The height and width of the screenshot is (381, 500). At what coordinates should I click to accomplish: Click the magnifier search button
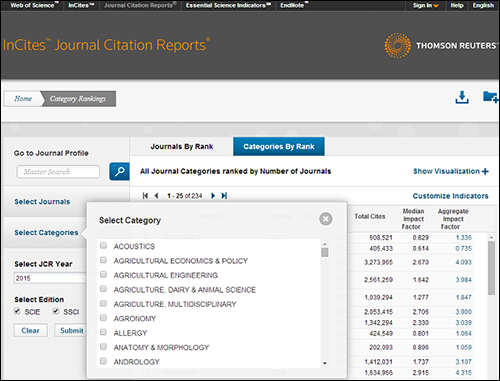pos(119,171)
